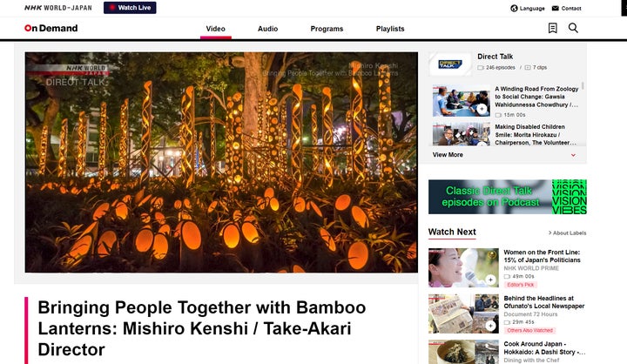This screenshot has height=364, width=627.
Task: Open Making Disabled Children Smile episode thumbnail
Action: (461, 134)
